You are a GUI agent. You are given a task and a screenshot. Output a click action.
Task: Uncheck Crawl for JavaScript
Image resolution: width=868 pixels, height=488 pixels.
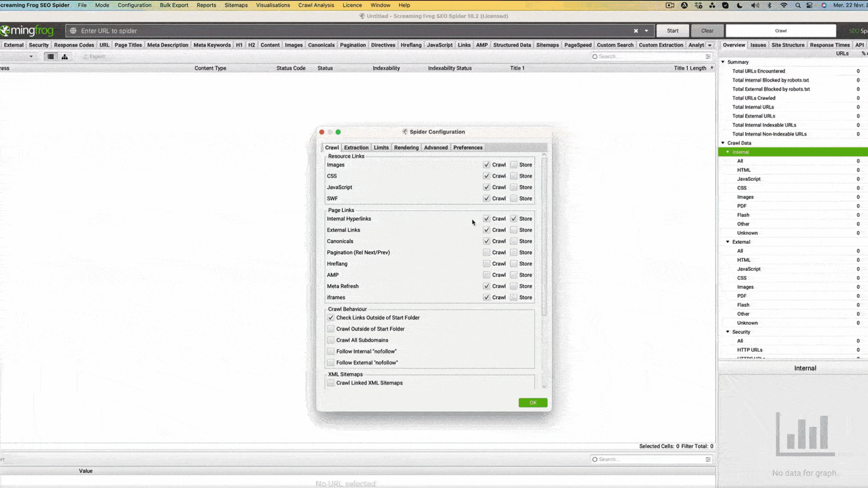pos(486,187)
